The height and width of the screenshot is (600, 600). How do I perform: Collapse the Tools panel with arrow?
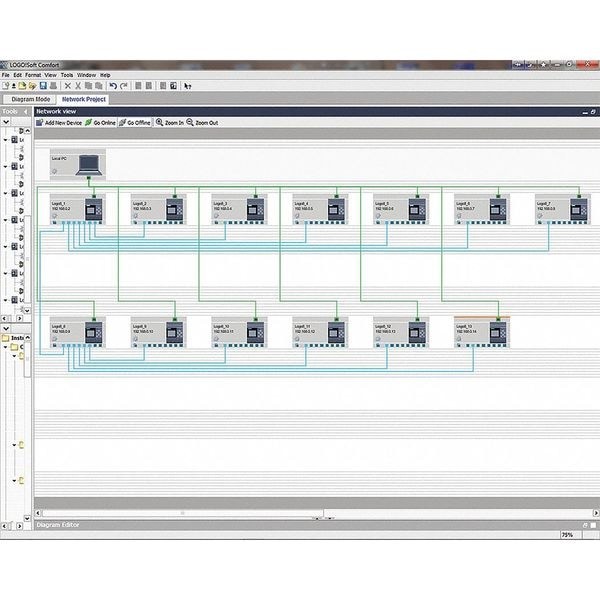(x=25, y=112)
